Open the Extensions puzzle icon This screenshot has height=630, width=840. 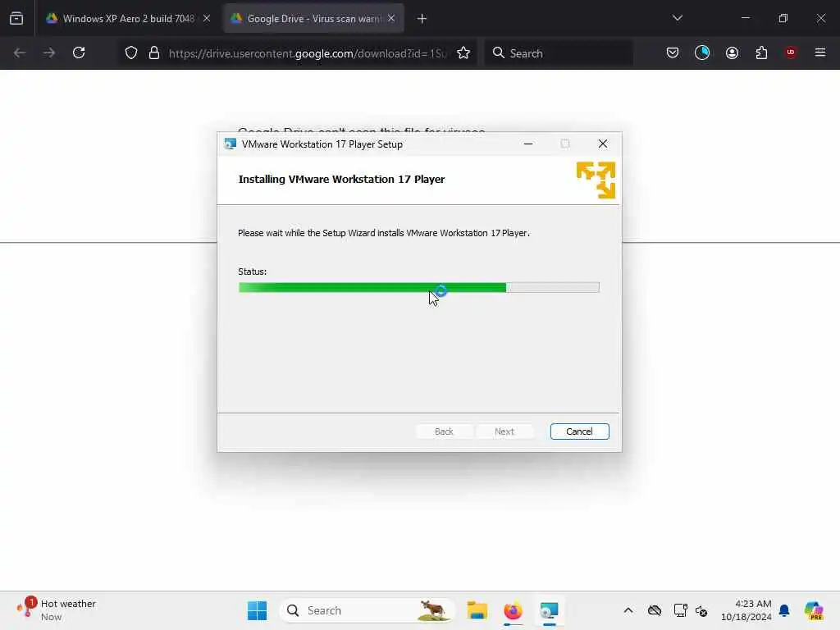(761, 52)
